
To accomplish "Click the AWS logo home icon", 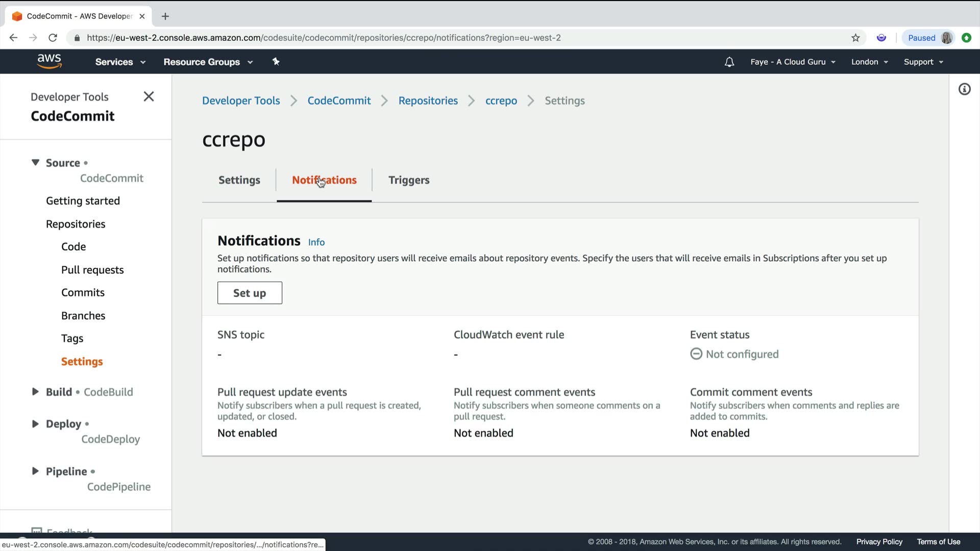I will 49,61.
